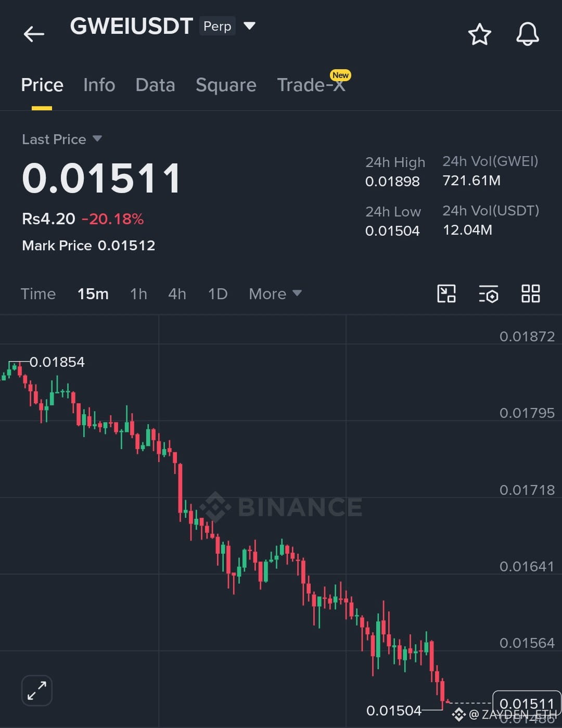The width and height of the screenshot is (562, 728).
Task: Select the 4h interval
Action: 177,294
